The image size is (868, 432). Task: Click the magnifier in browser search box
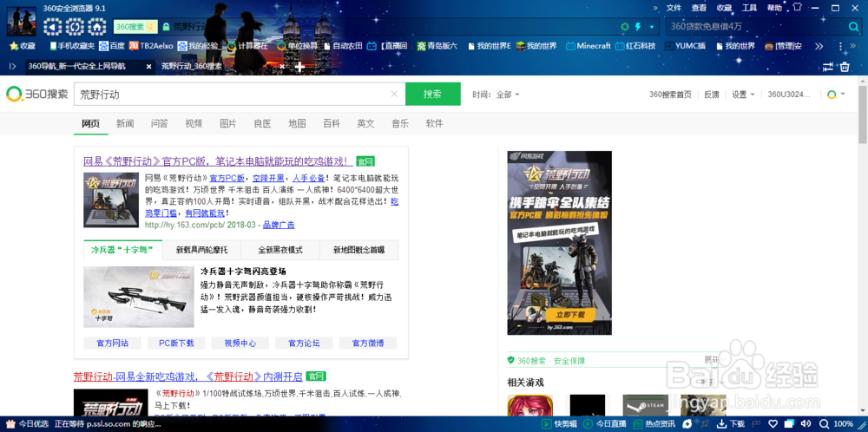point(854,27)
